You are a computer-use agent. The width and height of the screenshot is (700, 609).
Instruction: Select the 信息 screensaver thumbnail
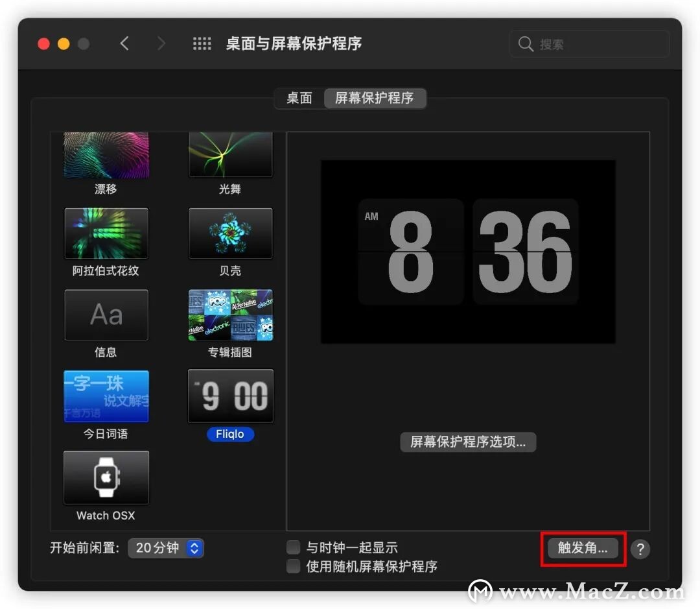coord(106,315)
